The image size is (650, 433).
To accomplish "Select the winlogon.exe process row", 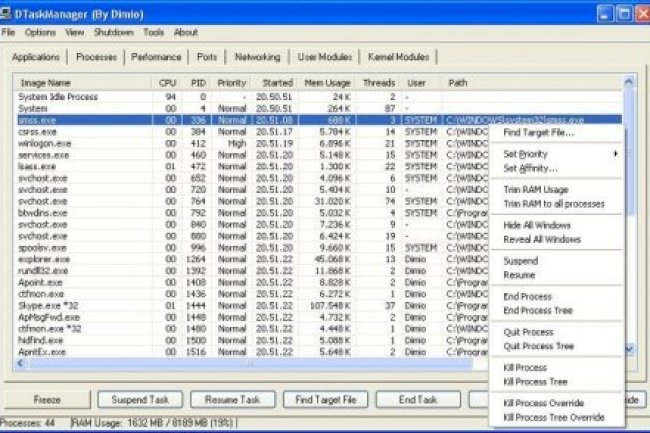I will point(252,143).
